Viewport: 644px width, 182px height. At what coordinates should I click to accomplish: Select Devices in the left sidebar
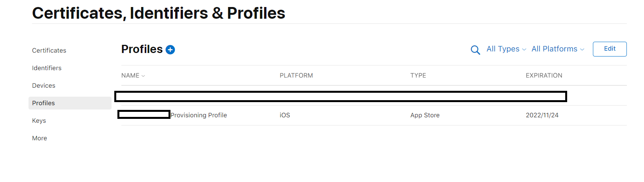(x=44, y=86)
